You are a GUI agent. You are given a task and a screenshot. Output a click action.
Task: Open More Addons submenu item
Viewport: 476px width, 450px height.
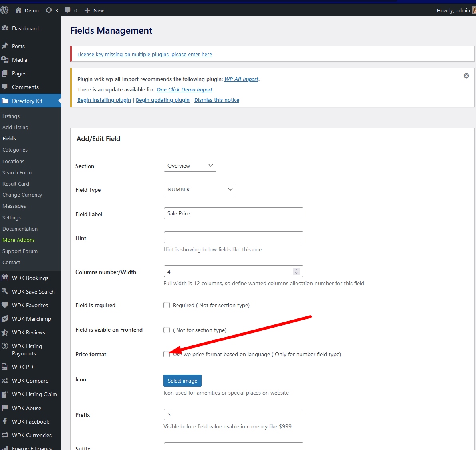18,240
